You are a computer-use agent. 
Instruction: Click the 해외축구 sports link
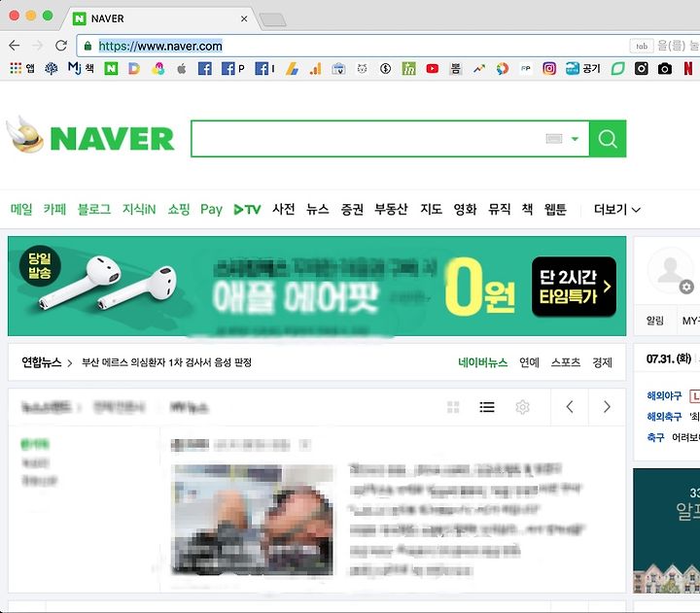[664, 417]
